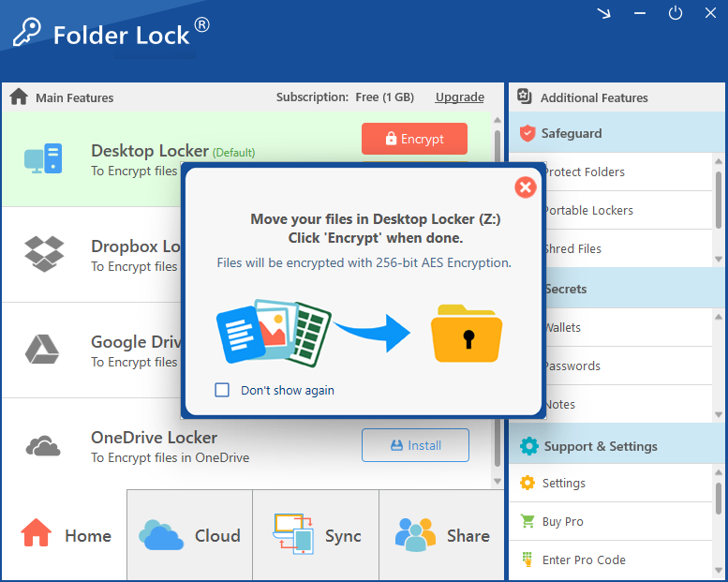This screenshot has width=728, height=582.
Task: Click the home icon beside Main Features
Action: [19, 97]
